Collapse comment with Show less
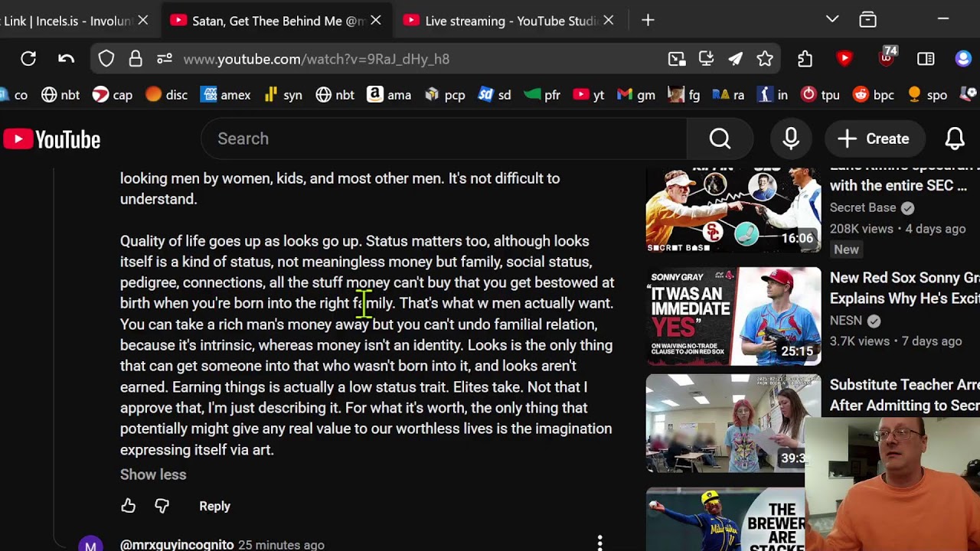The image size is (980, 551). (x=153, y=474)
